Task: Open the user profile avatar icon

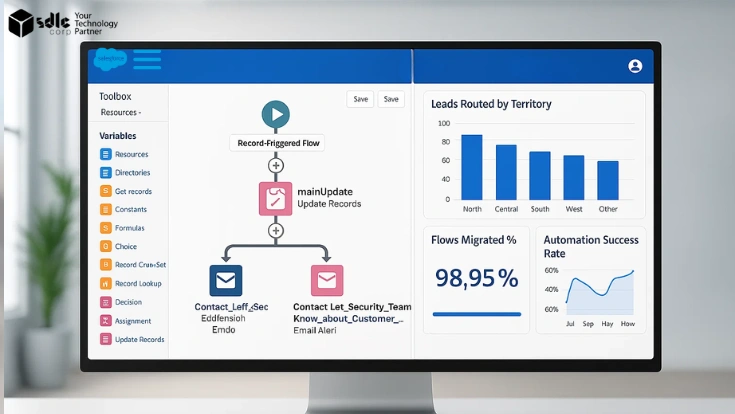Action: [x=635, y=66]
